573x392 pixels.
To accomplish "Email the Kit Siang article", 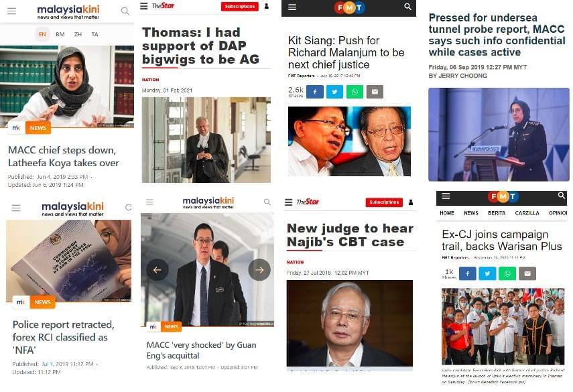I will coord(375,92).
